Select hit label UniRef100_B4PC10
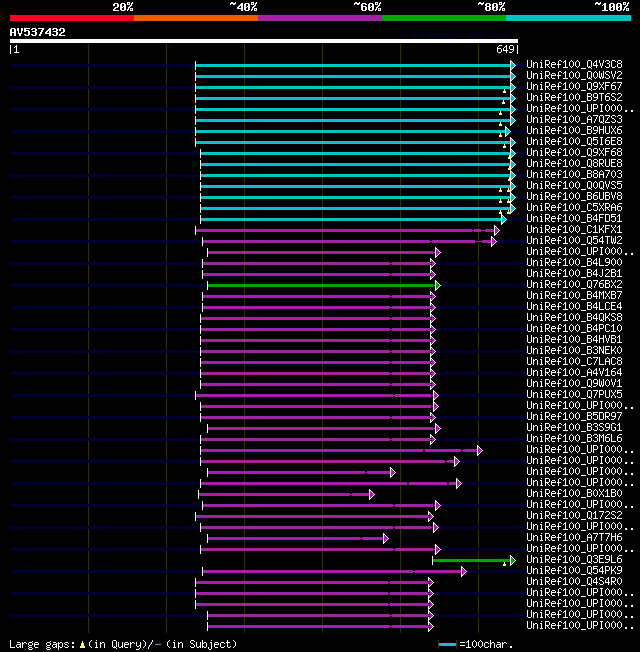The width and height of the screenshot is (640, 652). [574, 329]
